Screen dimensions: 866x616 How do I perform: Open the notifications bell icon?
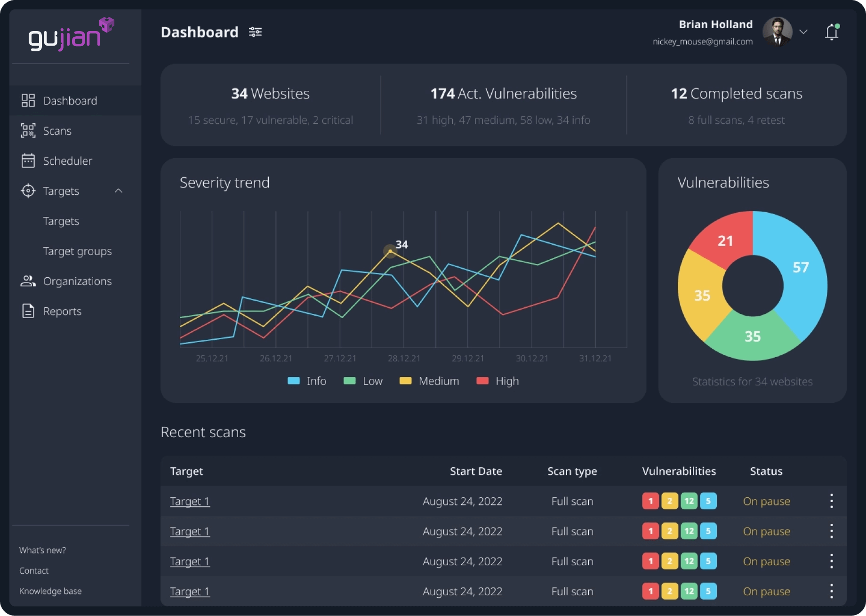tap(831, 32)
